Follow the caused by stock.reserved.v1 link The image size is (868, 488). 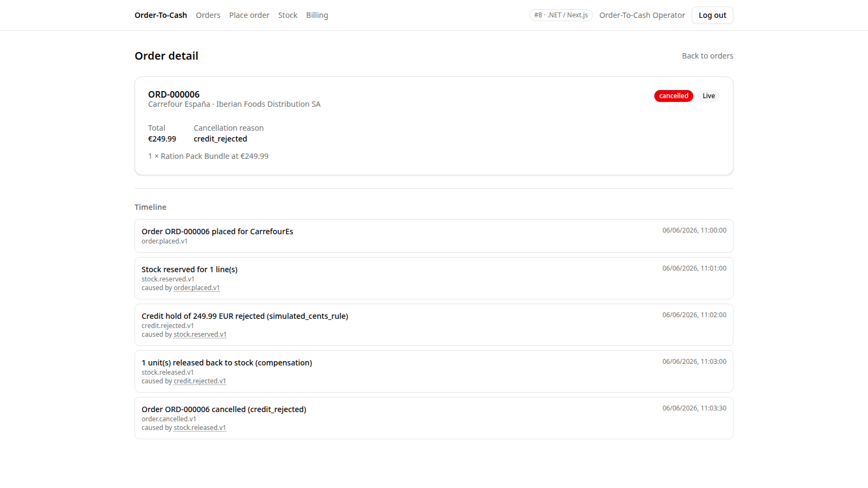[200, 335]
